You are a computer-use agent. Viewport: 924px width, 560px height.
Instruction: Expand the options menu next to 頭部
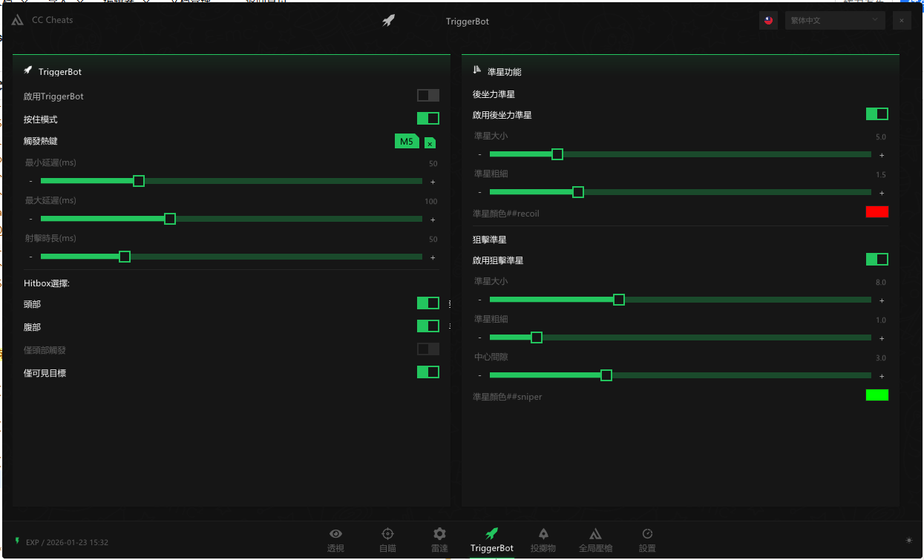(450, 303)
